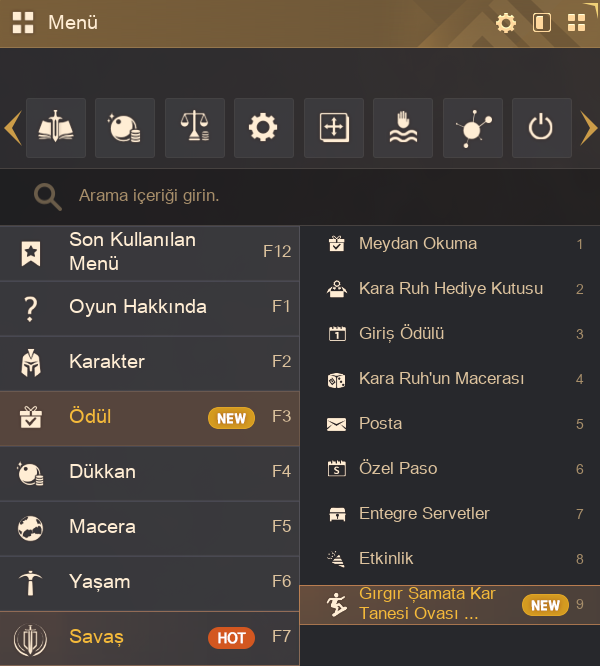Toggle the panel layout icon in header
The width and height of the screenshot is (600, 666).
click(542, 23)
